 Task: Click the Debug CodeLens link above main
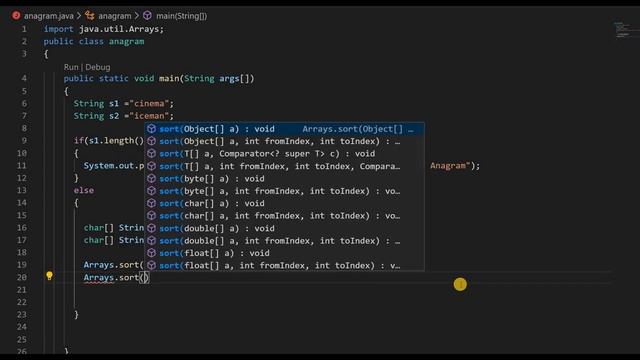(x=98, y=67)
